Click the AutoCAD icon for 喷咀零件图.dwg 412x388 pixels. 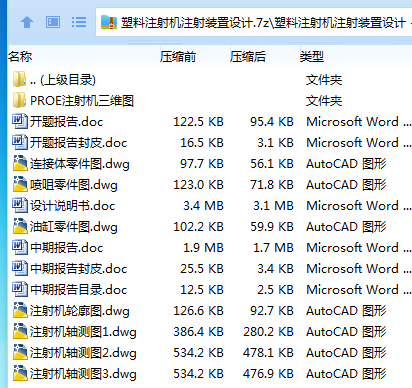click(20, 184)
